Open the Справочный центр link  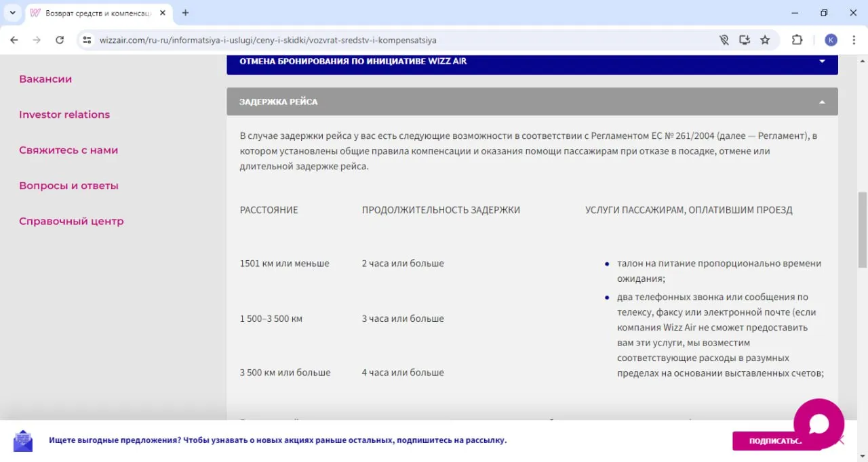pyautogui.click(x=71, y=222)
